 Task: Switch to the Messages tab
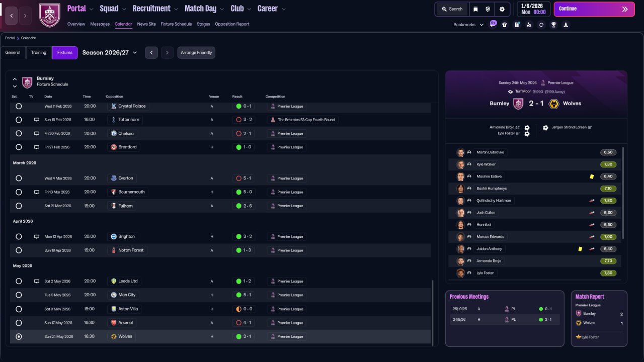click(x=100, y=24)
